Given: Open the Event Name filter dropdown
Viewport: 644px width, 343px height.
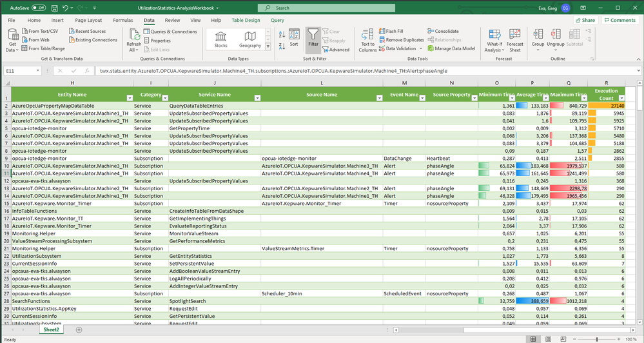Looking at the screenshot, I should click(422, 98).
